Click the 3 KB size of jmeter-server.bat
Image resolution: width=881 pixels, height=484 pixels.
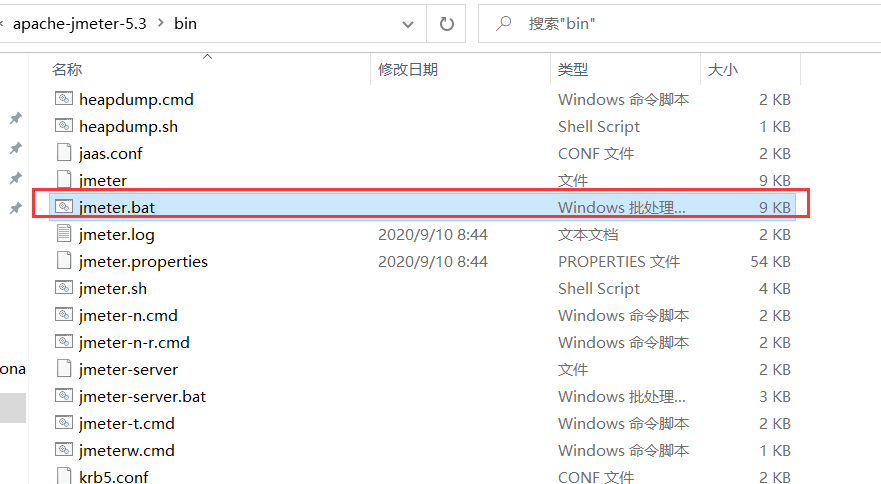pyautogui.click(x=775, y=396)
